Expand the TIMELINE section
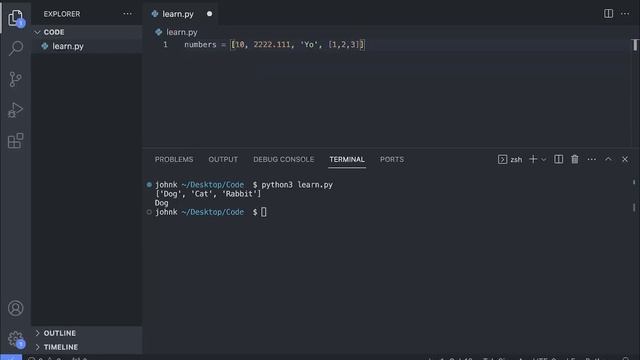The image size is (640, 360). tap(87, 347)
